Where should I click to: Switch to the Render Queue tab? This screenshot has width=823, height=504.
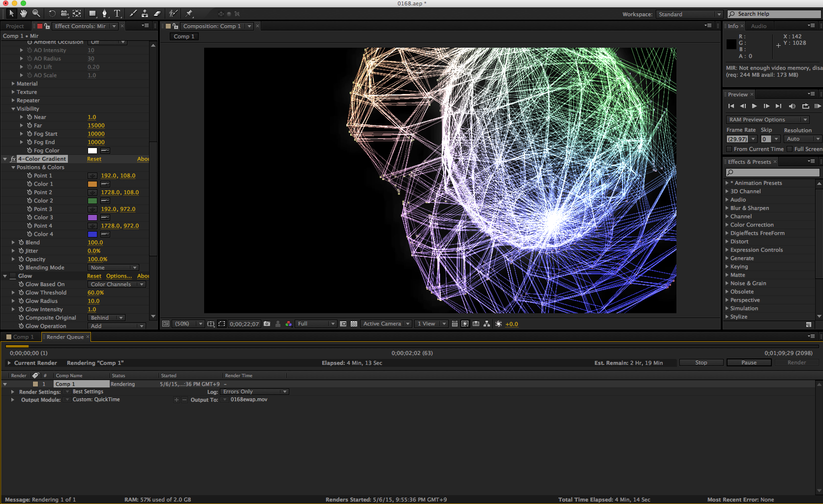pyautogui.click(x=65, y=336)
